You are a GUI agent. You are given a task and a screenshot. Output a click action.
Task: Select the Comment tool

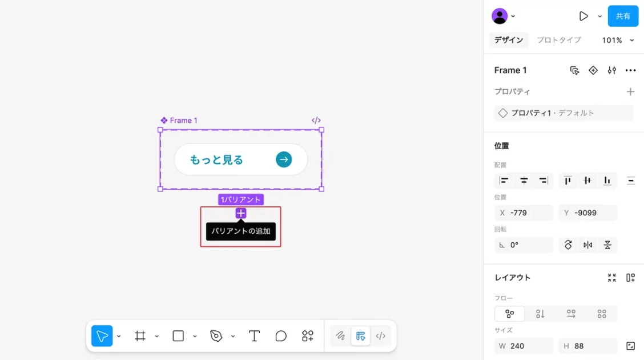(x=281, y=336)
